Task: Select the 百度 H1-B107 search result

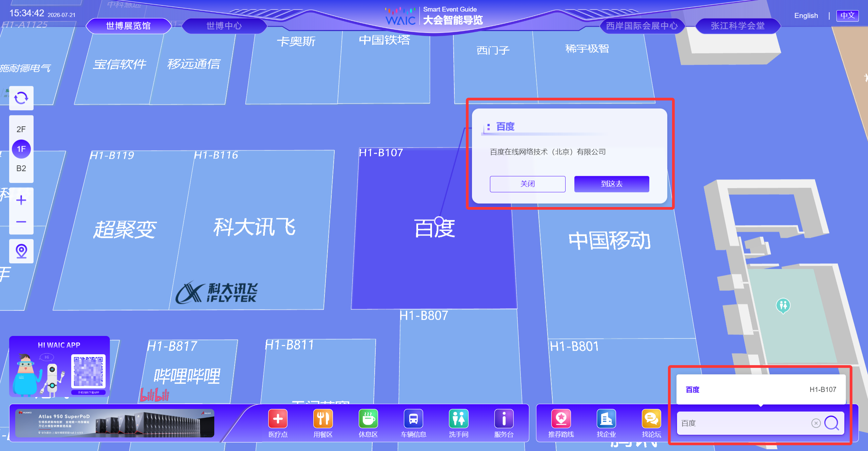Action: [x=761, y=390]
